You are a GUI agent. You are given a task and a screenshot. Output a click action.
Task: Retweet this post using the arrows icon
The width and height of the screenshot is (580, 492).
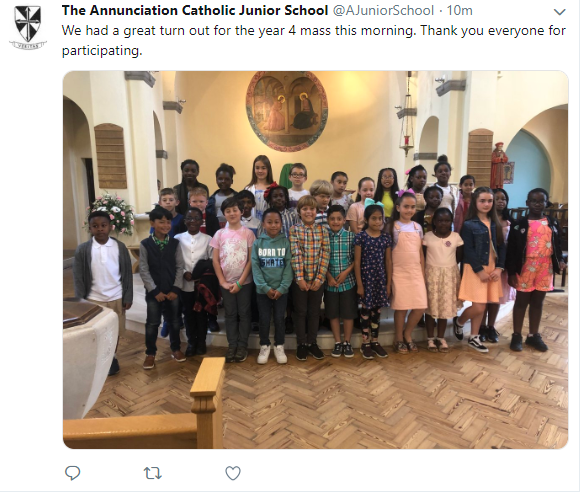152,473
